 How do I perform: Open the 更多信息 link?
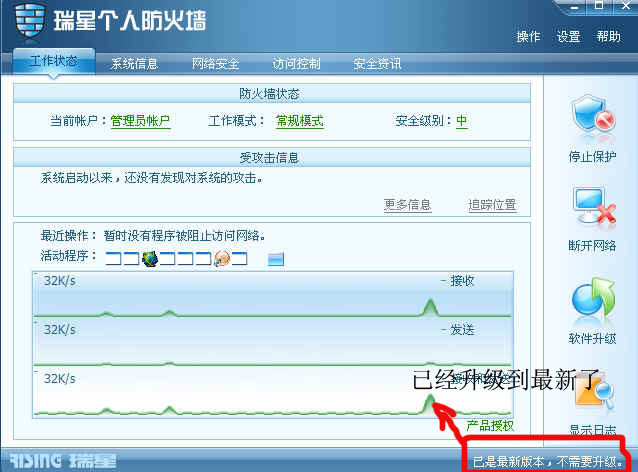pos(407,205)
